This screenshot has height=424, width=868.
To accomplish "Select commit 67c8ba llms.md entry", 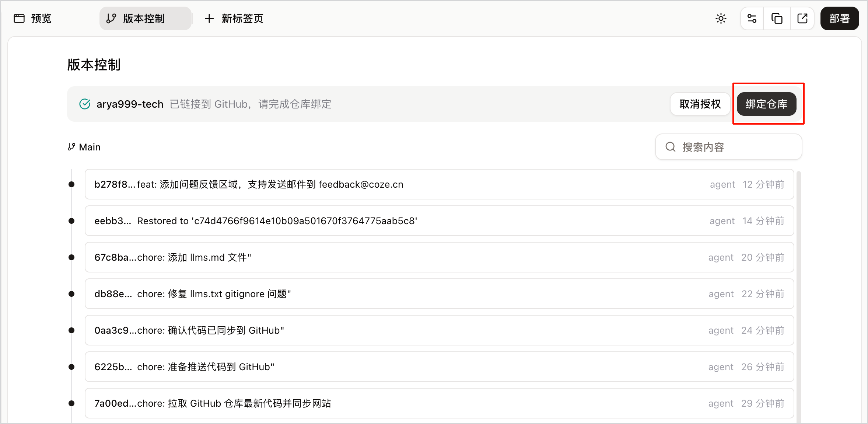I will tap(439, 257).
